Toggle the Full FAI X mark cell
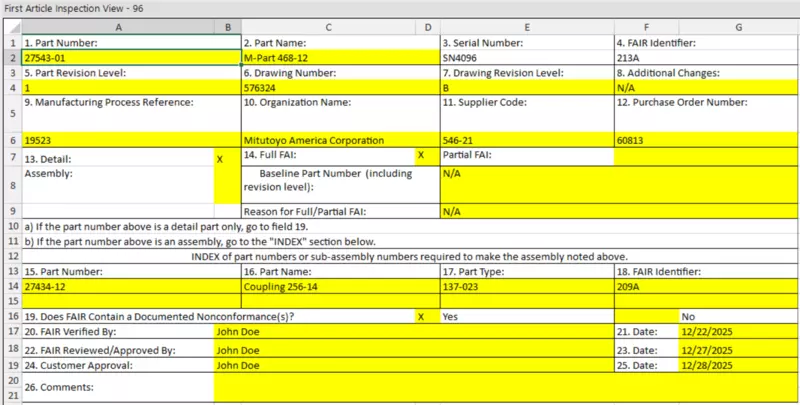Image resolution: width=800 pixels, height=405 pixels. (x=428, y=156)
